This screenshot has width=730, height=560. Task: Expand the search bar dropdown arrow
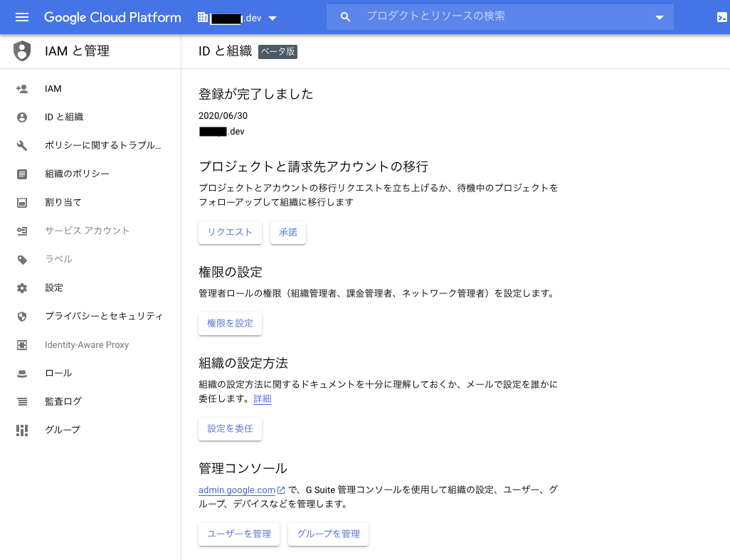pyautogui.click(x=660, y=18)
